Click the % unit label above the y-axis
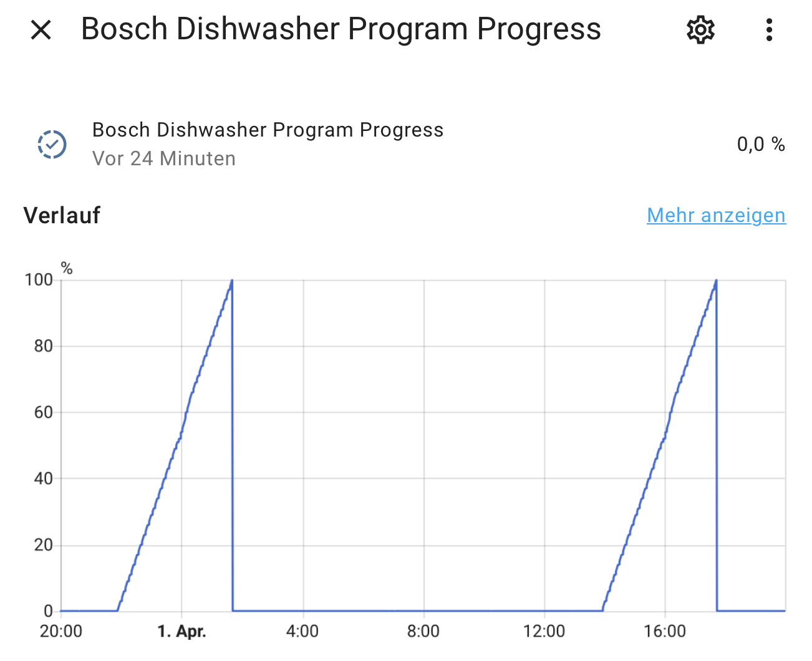Screen dimensions: 812x661 point(67,269)
